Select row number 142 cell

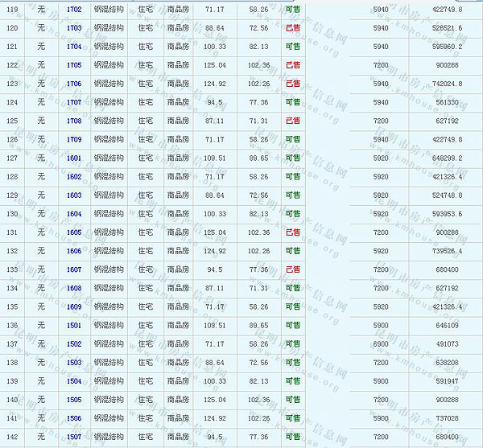point(12,437)
